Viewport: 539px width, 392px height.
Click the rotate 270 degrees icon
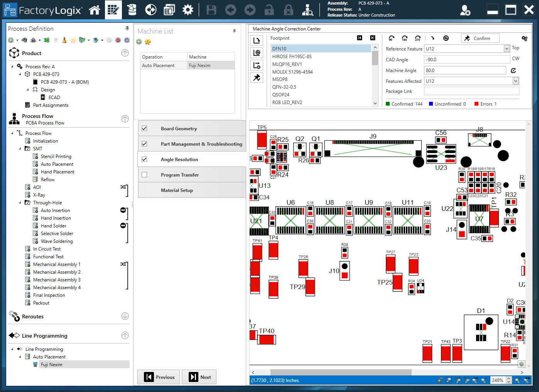coord(417,38)
